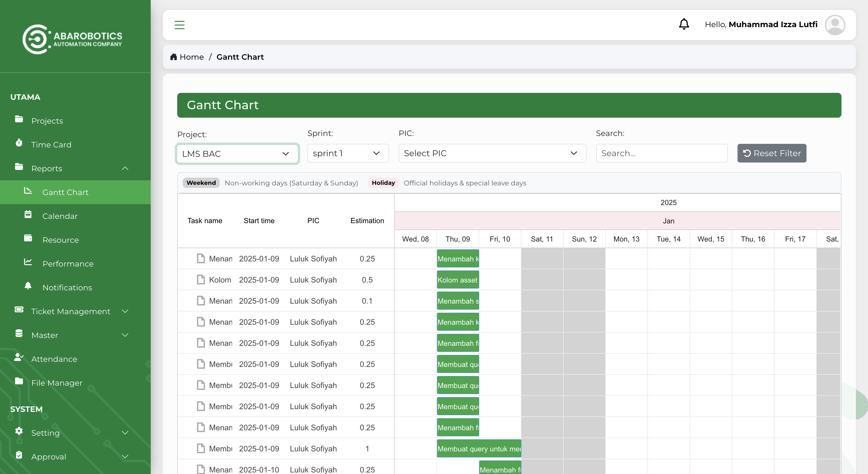Click the Projects folder icon
The height and width of the screenshot is (474, 868).
(19, 119)
